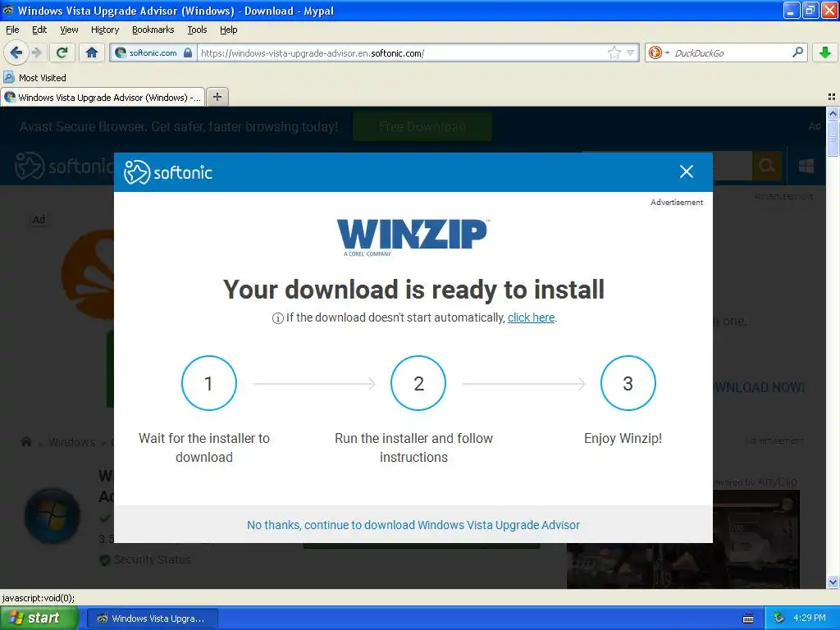Click the 'click here' download link
This screenshot has width=840, height=630.
tap(531, 317)
